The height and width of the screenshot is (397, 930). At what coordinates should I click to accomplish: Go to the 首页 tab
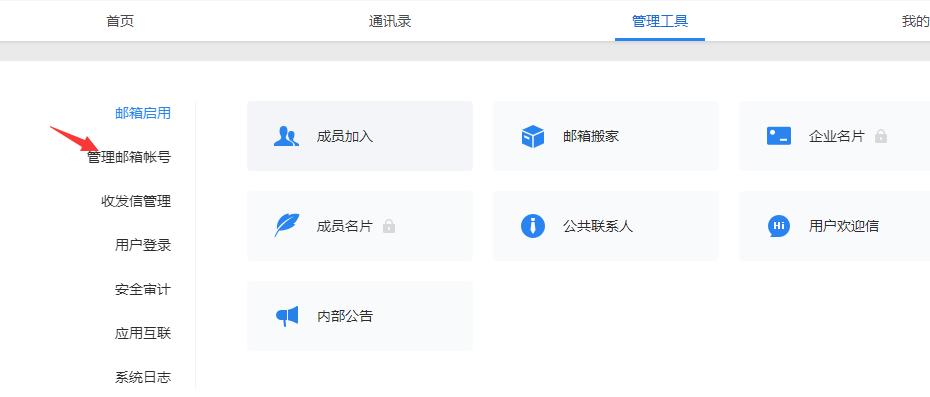[120, 21]
